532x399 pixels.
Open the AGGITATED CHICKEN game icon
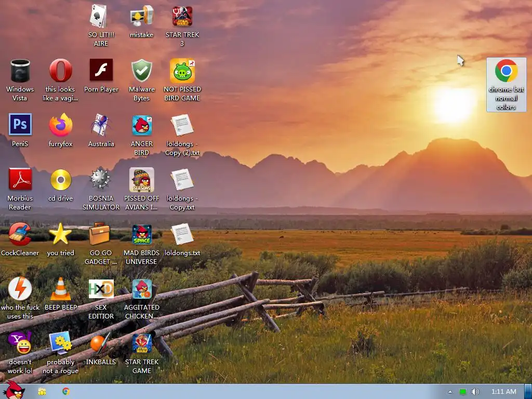142,289
